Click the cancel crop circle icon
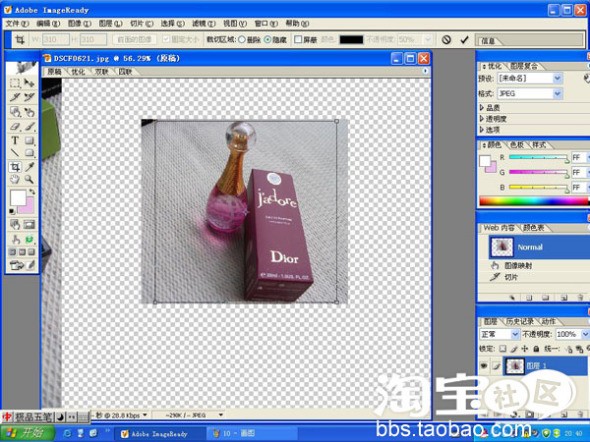This screenshot has width=590, height=442. pyautogui.click(x=446, y=39)
